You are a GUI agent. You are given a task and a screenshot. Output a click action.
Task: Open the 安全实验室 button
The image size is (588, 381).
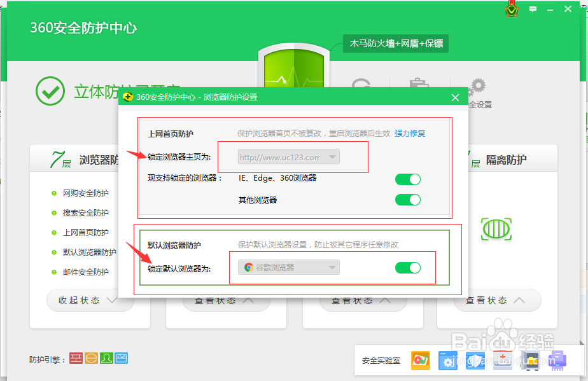(x=380, y=360)
